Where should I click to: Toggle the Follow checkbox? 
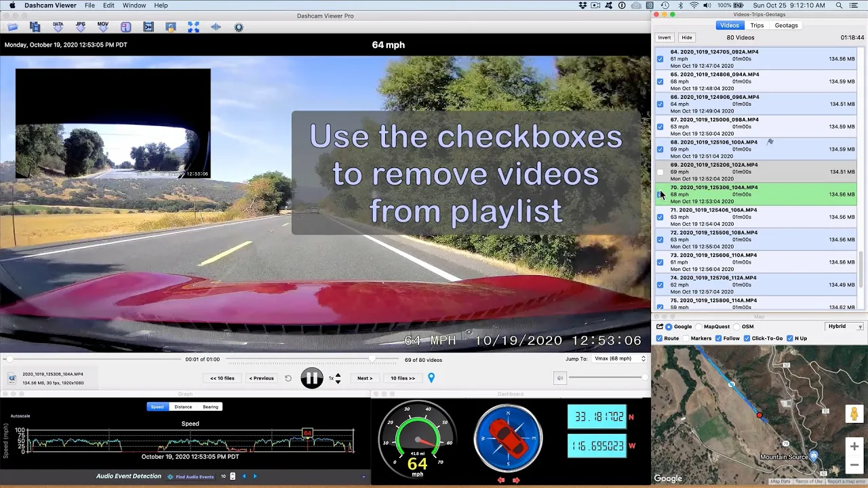coord(718,338)
